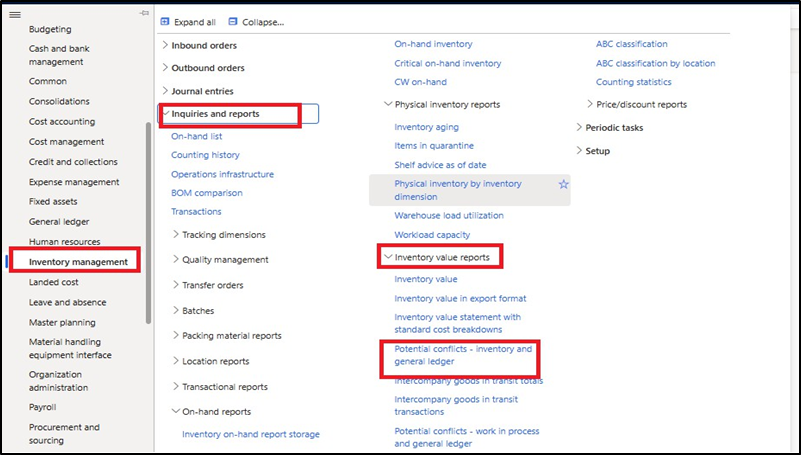Select Inventory management module

[x=78, y=262]
